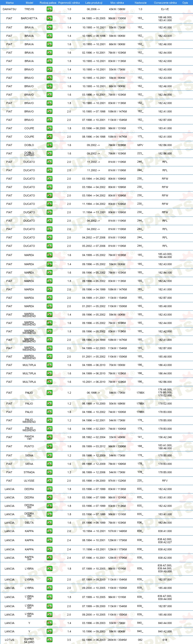Click engine code 156 A2.246

coord(165,437)
